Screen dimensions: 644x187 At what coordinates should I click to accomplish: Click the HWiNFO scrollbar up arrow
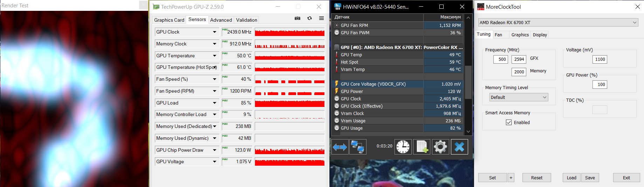pyautogui.click(x=468, y=17)
